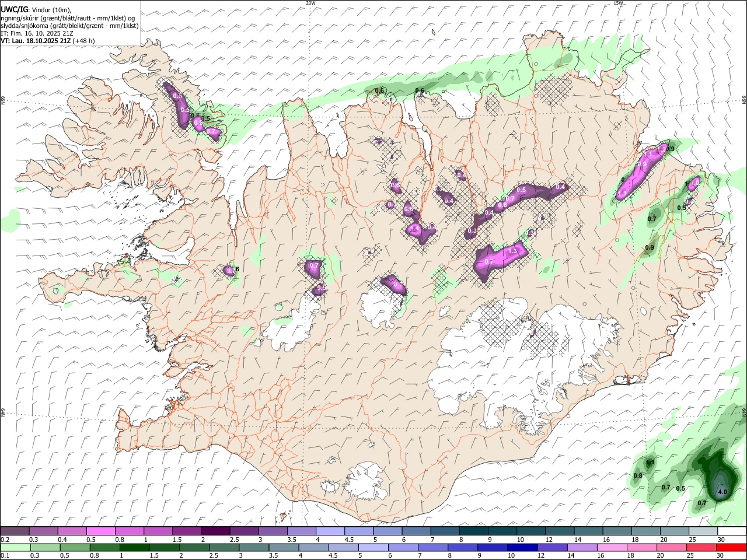Click the 'IT: Fim. 16. 10. 2025 21Z' line

tap(37, 33)
